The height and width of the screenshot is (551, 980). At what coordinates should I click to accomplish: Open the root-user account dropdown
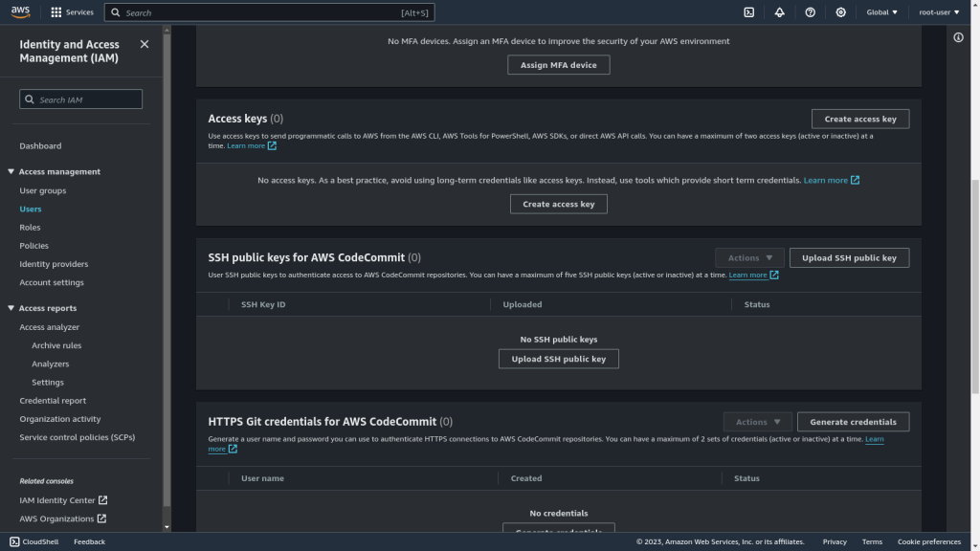[x=939, y=12]
